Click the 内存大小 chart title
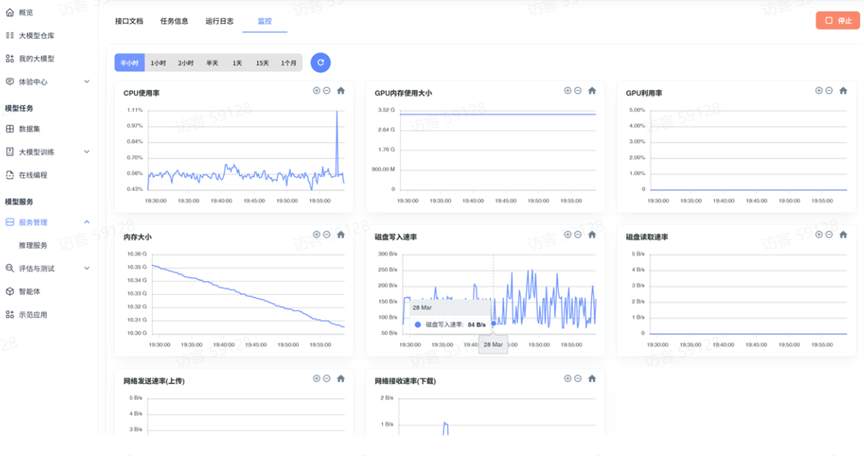This screenshot has height=456, width=864. point(137,237)
